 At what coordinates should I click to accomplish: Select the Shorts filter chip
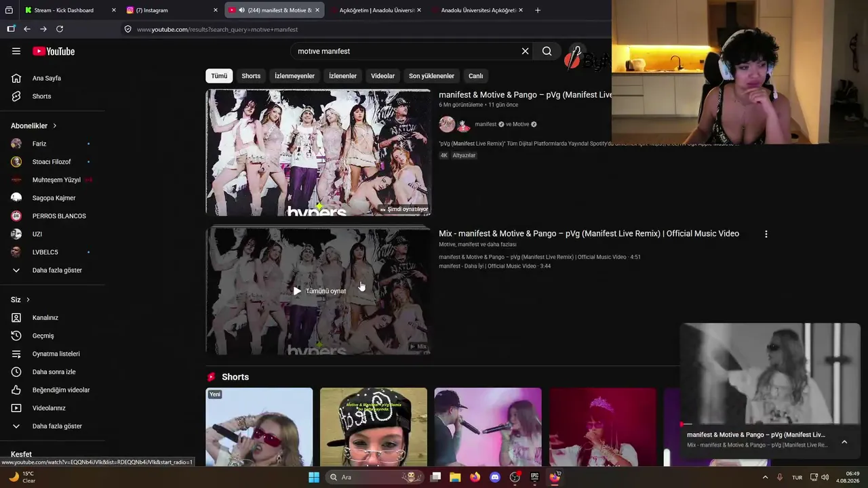[x=251, y=76]
